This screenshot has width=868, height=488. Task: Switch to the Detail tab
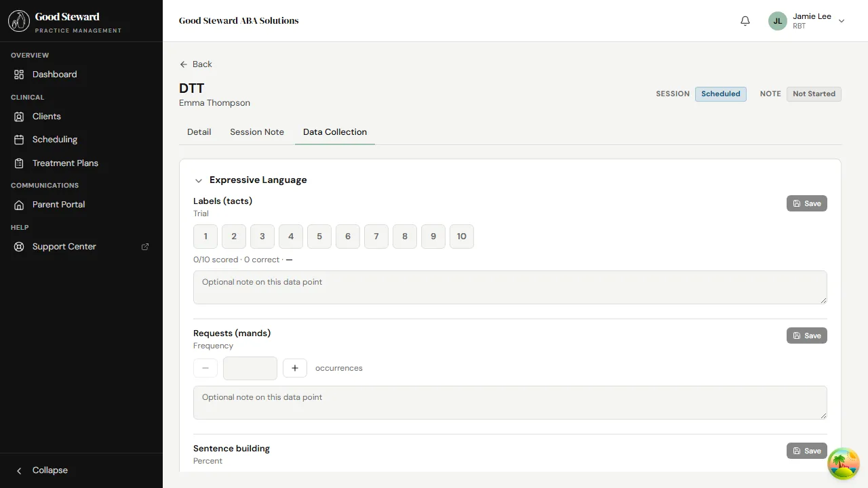[x=199, y=132]
